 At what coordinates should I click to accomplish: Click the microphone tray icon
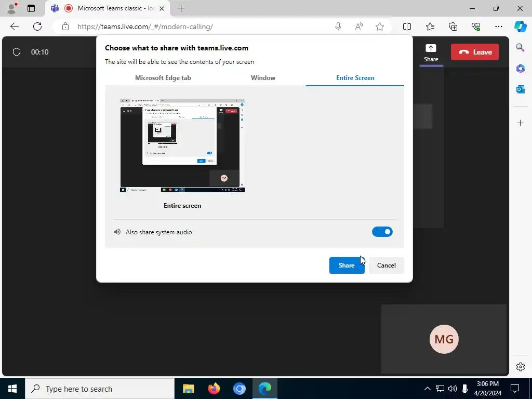[465, 389]
